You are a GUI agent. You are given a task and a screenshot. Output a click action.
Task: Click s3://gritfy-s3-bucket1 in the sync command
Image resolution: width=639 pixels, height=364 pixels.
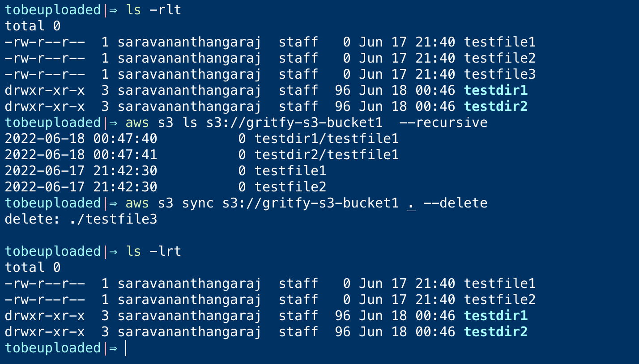pos(310,203)
